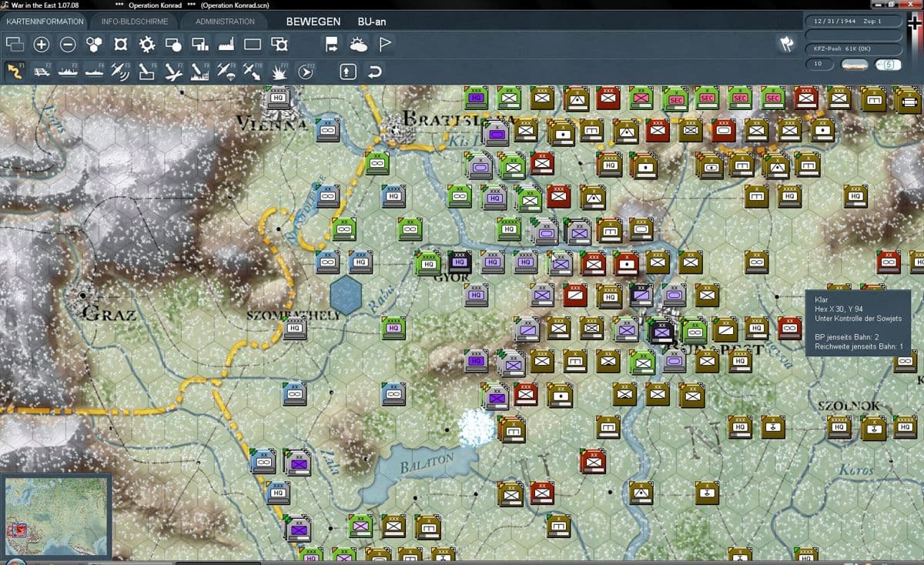This screenshot has width=924, height=565.
Task: Select the F10 air transfer icon
Action: (252, 72)
